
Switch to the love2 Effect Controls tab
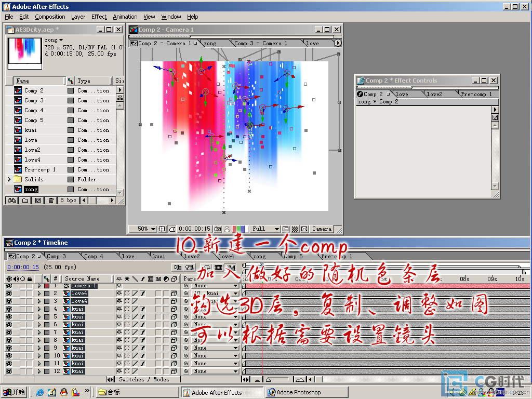pos(435,95)
